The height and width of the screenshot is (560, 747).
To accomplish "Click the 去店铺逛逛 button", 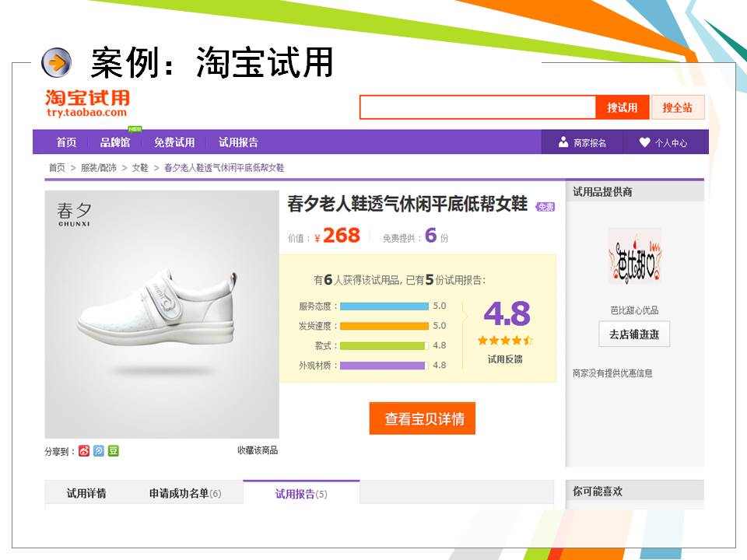I will click(634, 334).
